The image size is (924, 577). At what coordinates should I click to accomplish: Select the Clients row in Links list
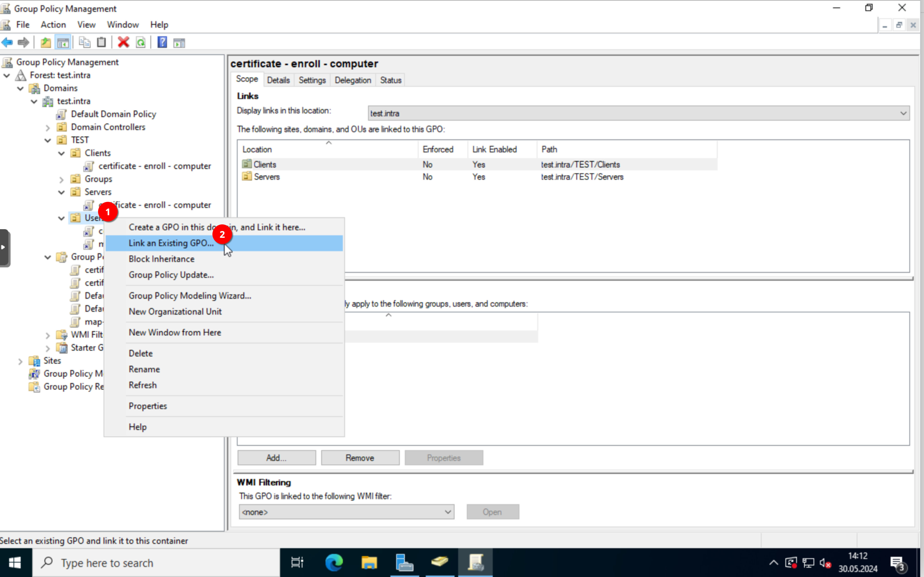coord(477,165)
